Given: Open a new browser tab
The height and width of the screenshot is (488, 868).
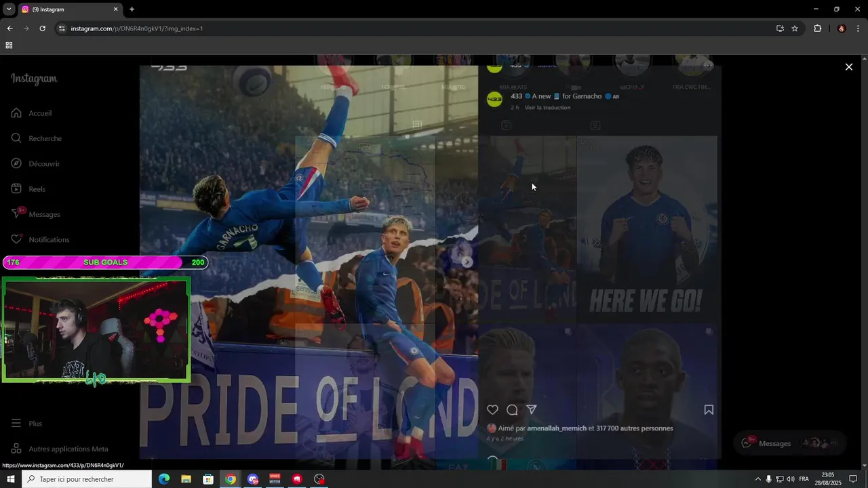Looking at the screenshot, I should (x=132, y=9).
